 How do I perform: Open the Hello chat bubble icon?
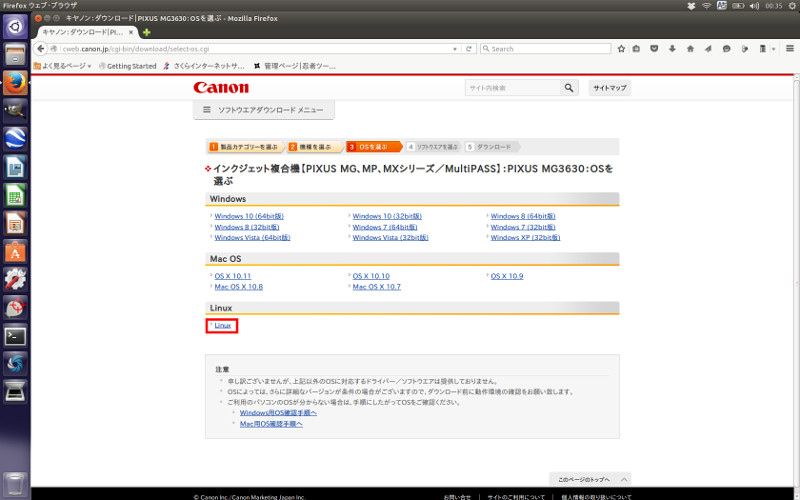coord(727,48)
